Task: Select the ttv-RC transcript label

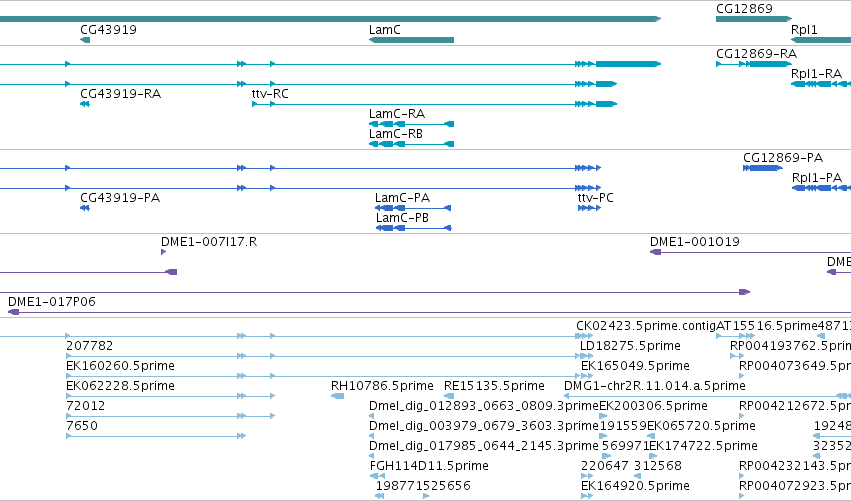Action: 270,94
